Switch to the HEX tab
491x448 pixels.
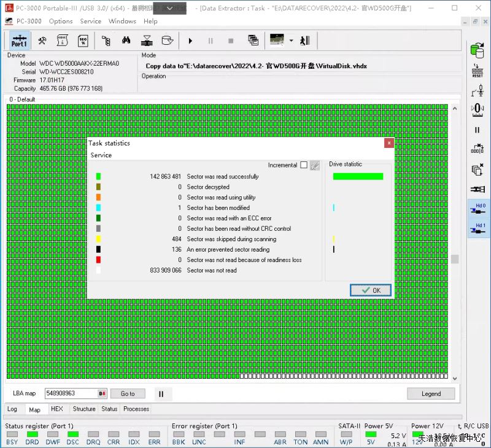[57, 409]
